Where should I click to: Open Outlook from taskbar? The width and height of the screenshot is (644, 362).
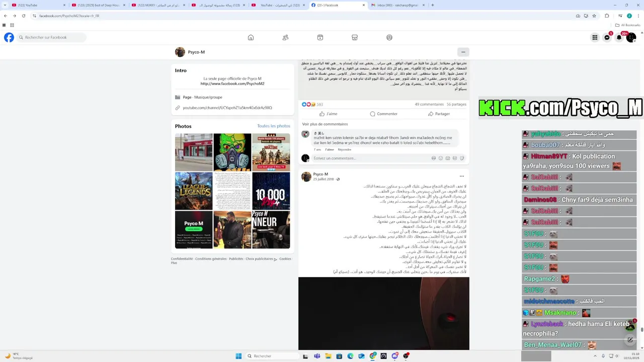coord(361,356)
